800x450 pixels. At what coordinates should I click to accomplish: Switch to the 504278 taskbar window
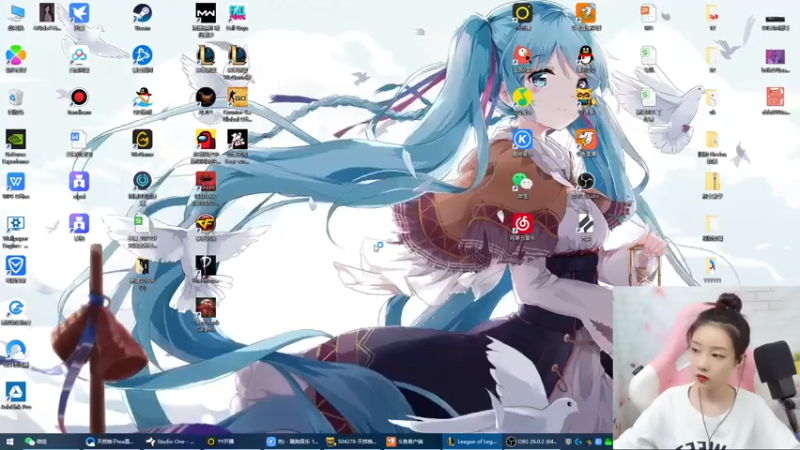tap(353, 442)
